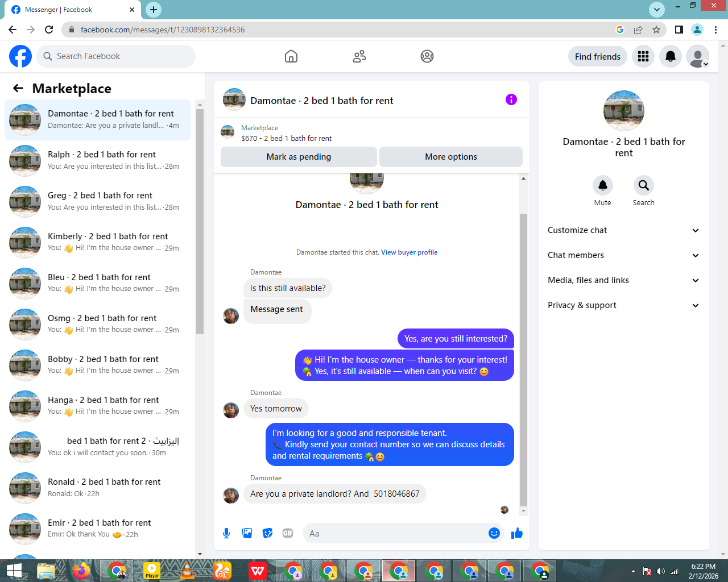Screen dimensions: 728x582
Task: Click message containing 5018046867
Action: pyautogui.click(x=334, y=494)
